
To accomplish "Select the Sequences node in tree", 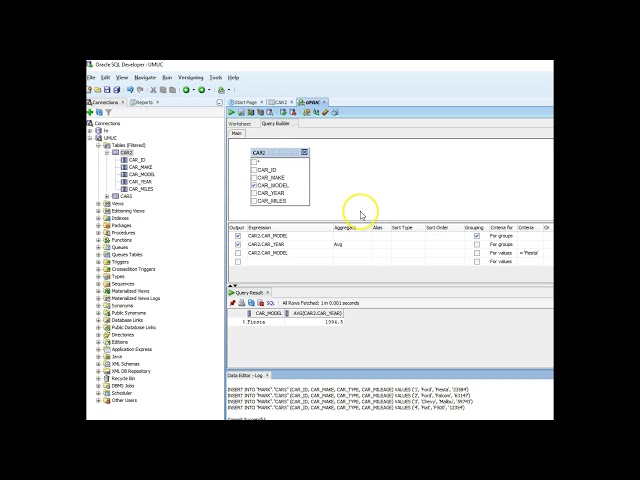I will pos(122,284).
